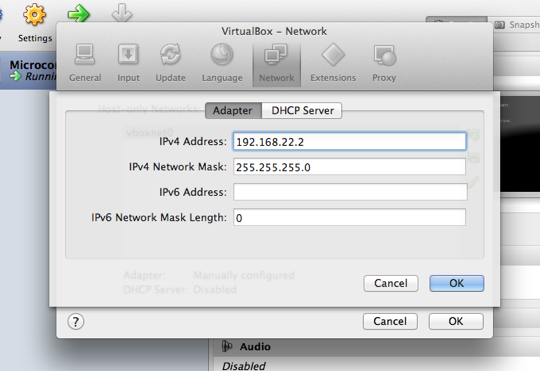Open the Snapshots tab in Manager window
The width and height of the screenshot is (540, 371).
pyautogui.click(x=517, y=25)
